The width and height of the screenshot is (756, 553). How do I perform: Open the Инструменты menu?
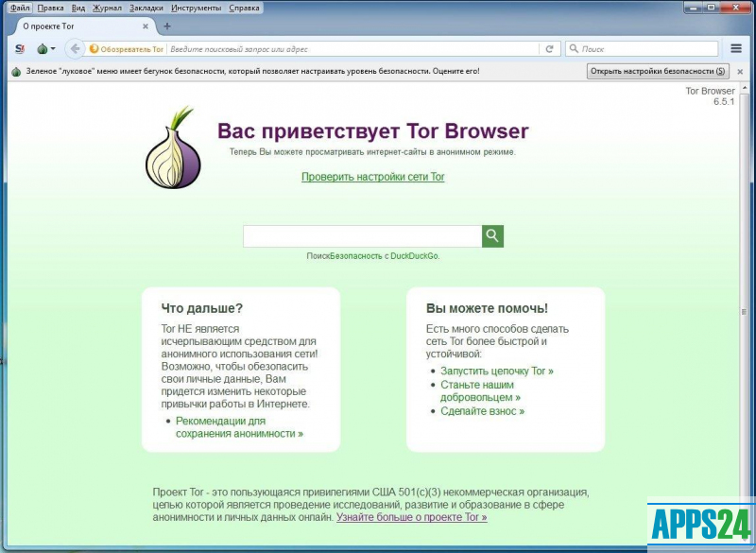(197, 8)
